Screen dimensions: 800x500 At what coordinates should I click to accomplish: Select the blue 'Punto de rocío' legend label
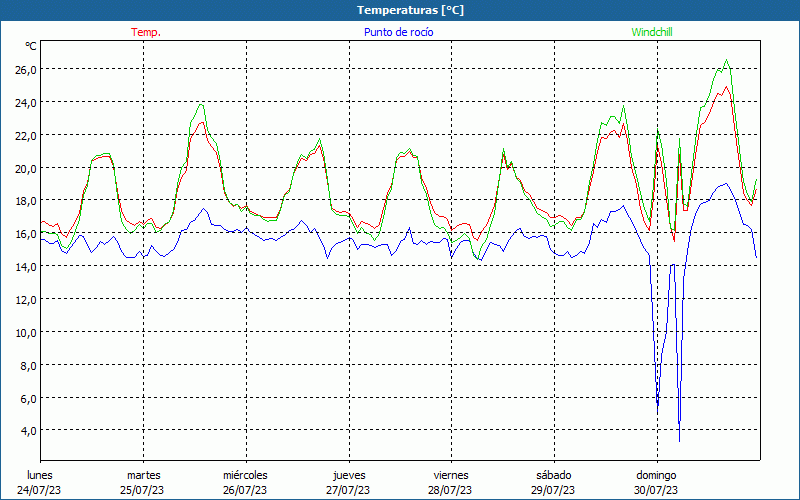coord(398,32)
